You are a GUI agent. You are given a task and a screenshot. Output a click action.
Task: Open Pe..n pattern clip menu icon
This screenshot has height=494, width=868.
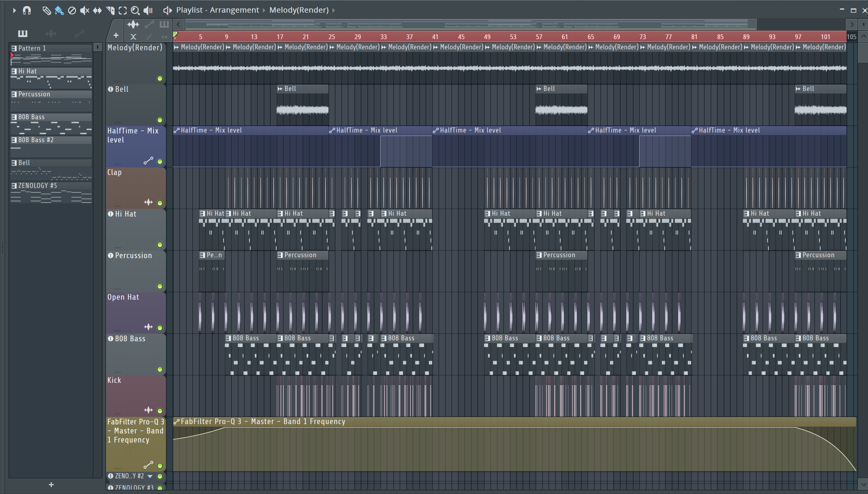coord(202,255)
